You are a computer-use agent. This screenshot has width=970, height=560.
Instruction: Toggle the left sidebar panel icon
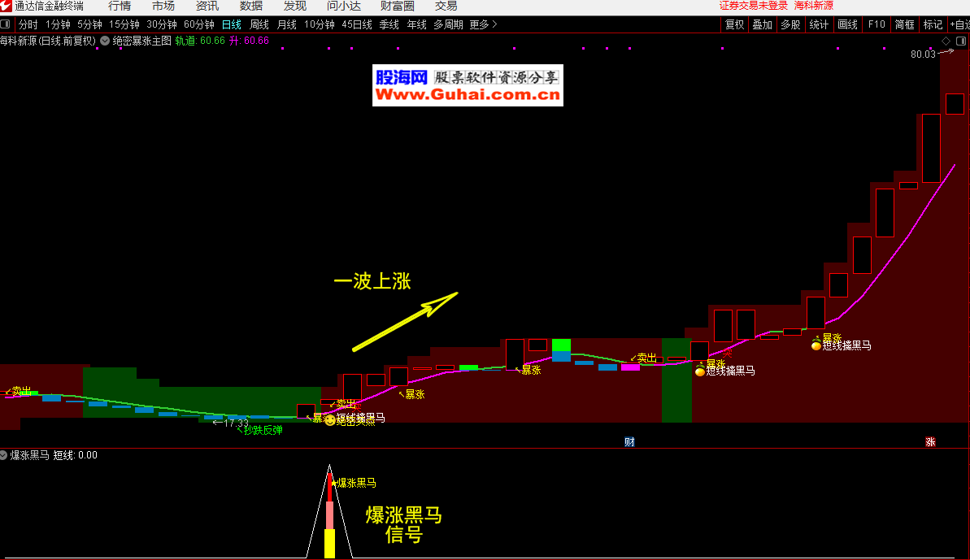pos(6,24)
